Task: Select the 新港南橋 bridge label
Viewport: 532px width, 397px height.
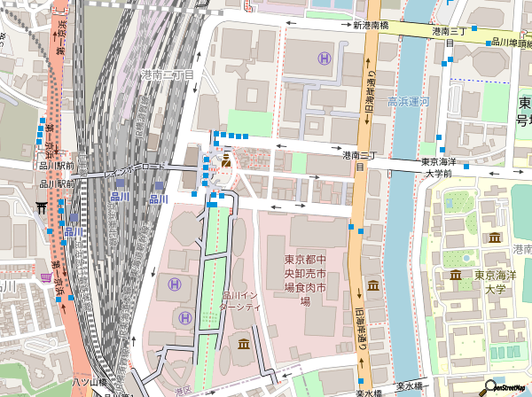Action: pyautogui.click(x=371, y=26)
